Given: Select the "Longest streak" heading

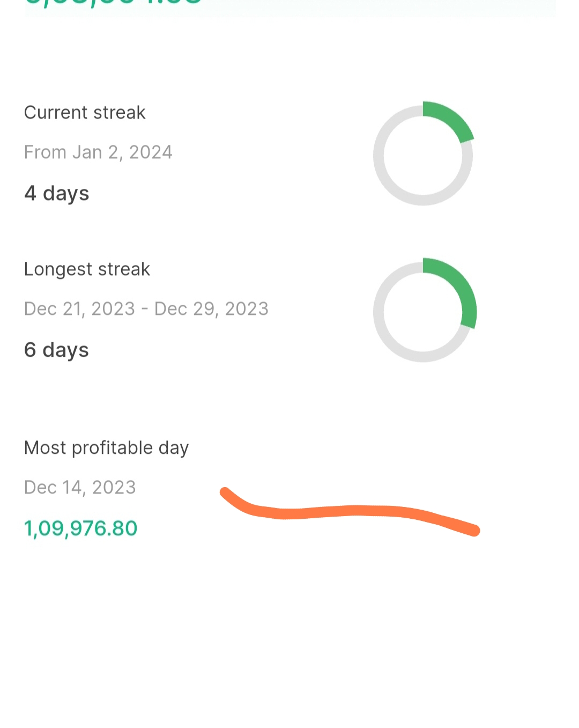Looking at the screenshot, I should click(x=87, y=269).
